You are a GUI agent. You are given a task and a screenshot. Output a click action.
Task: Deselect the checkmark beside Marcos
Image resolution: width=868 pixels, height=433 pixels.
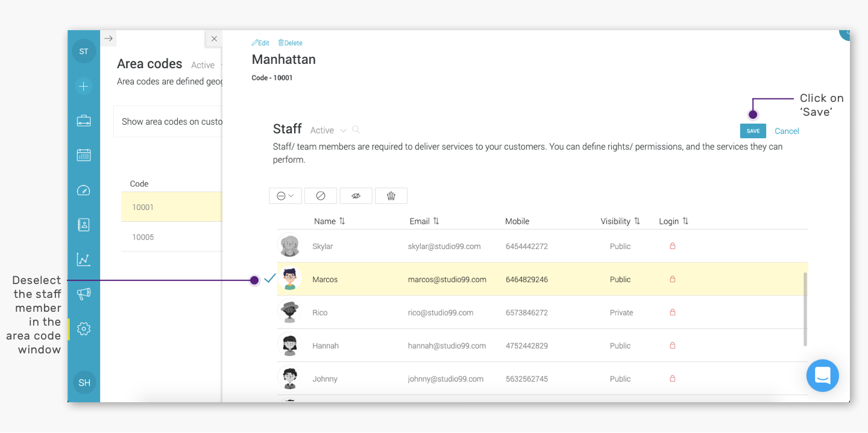270,278
